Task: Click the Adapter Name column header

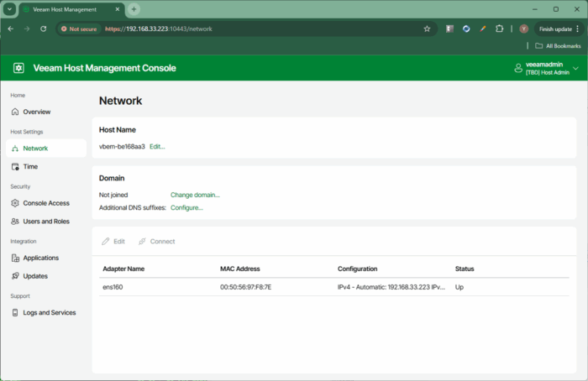Action: click(x=123, y=269)
